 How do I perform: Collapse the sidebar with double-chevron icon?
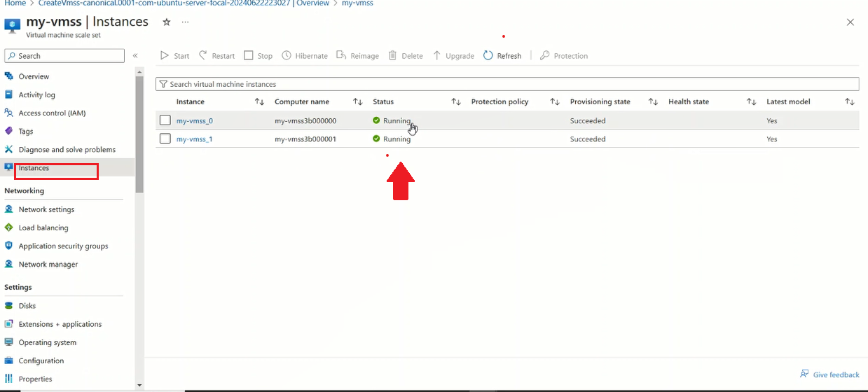pyautogui.click(x=135, y=55)
